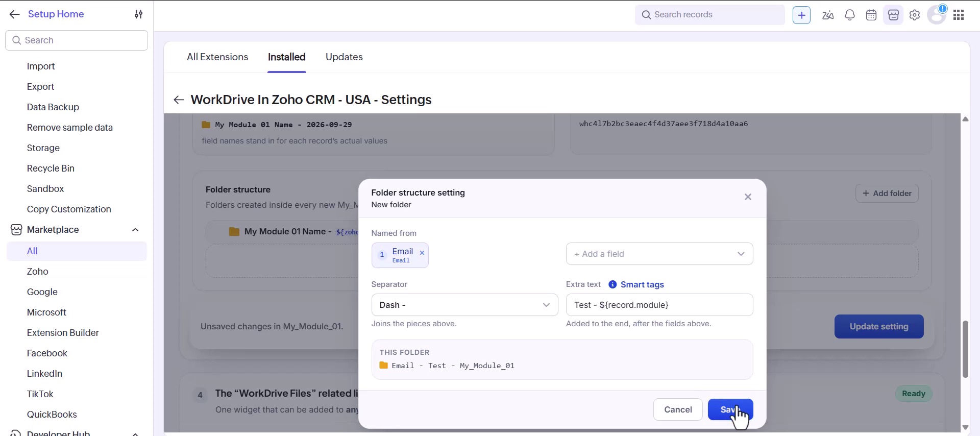Open the Updates tab
The height and width of the screenshot is (436, 980).
point(344,57)
